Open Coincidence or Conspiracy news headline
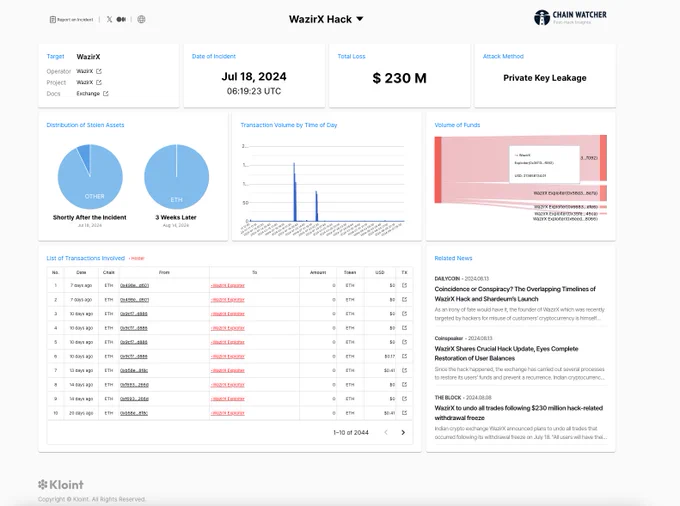The height and width of the screenshot is (506, 680). click(x=515, y=294)
